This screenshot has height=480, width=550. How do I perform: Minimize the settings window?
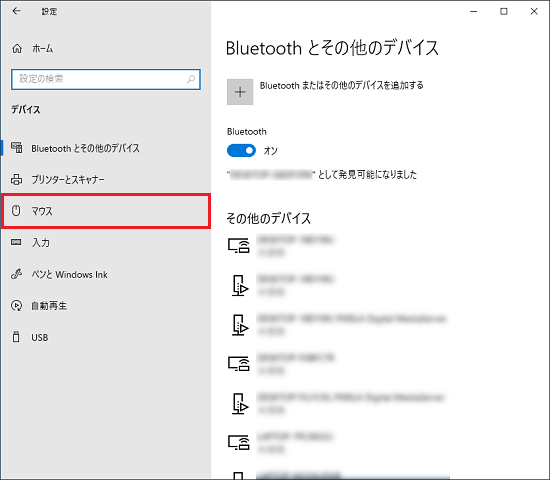click(x=474, y=12)
